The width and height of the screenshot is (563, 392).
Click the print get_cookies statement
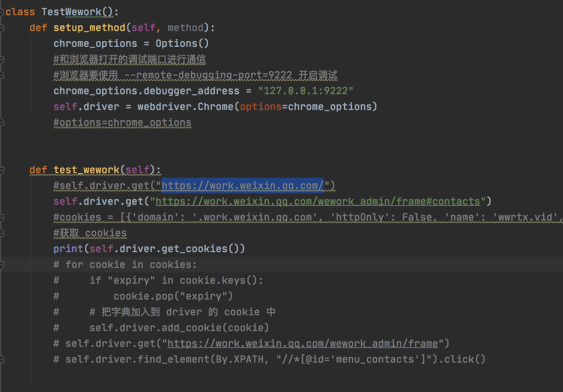[x=148, y=249]
